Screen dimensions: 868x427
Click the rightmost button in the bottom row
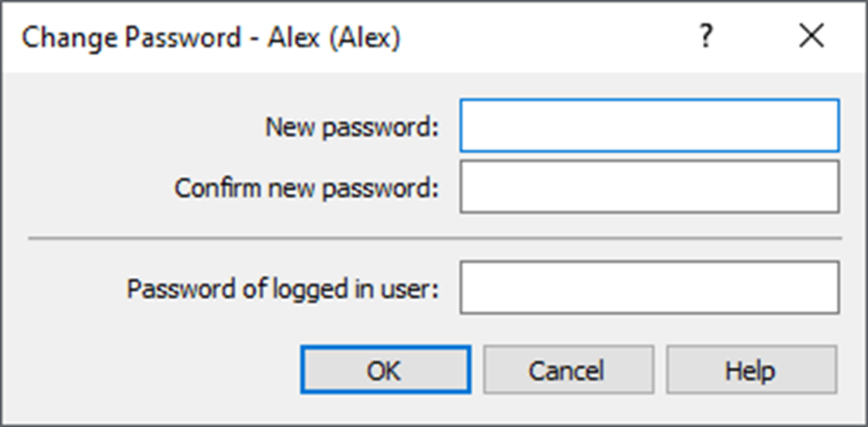[x=750, y=369]
